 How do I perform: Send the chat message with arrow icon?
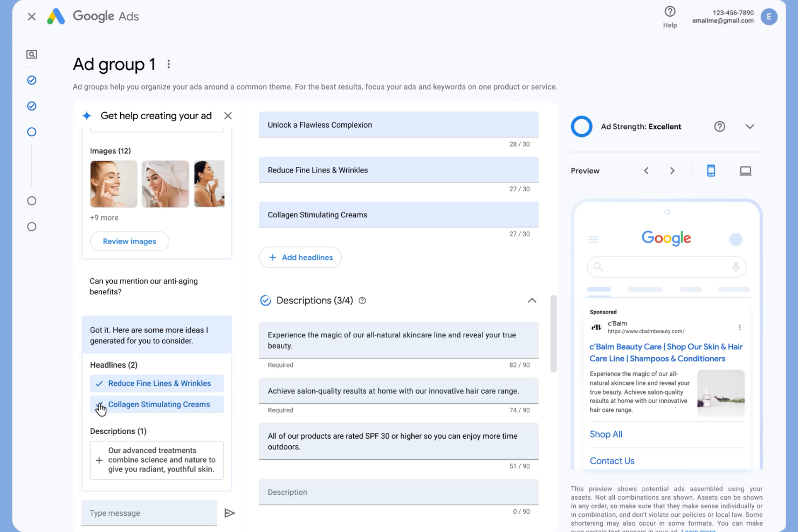230,513
